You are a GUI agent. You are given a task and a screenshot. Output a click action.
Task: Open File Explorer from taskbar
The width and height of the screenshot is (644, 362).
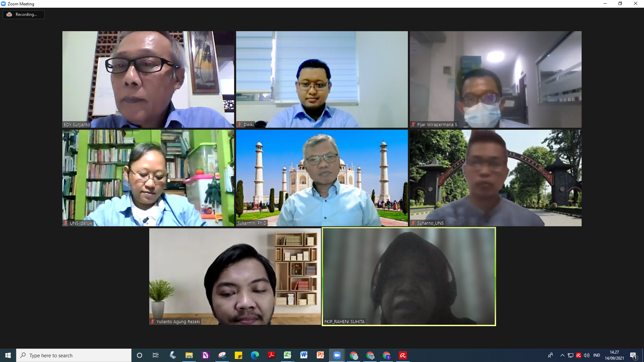(189, 355)
